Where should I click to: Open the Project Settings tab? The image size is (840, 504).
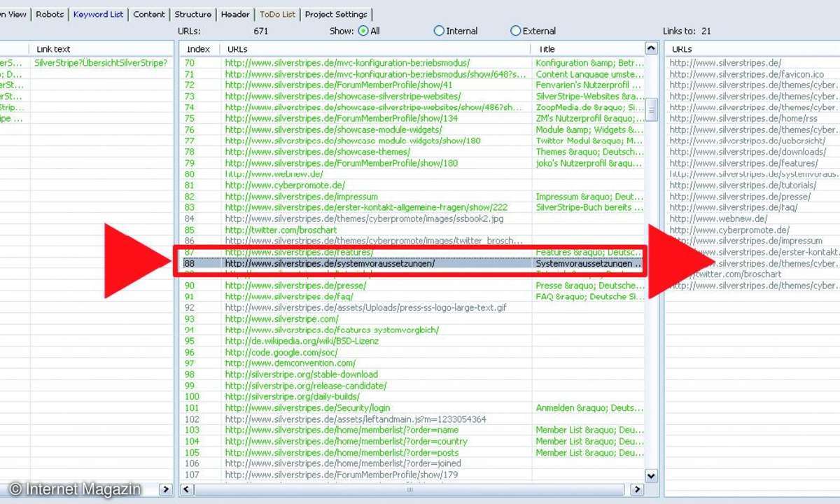[x=336, y=14]
